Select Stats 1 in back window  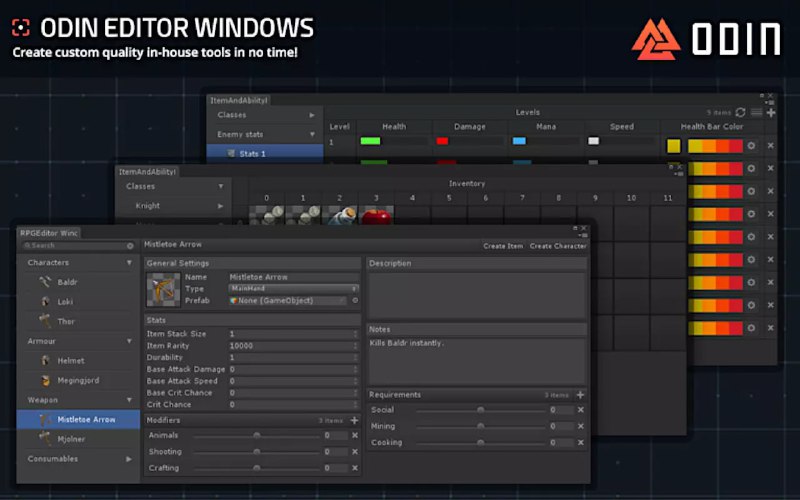[265, 153]
